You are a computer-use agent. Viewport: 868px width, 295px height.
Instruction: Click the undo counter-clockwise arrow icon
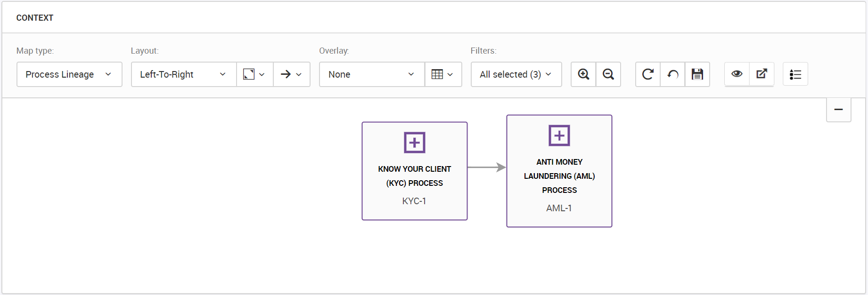[x=672, y=74]
